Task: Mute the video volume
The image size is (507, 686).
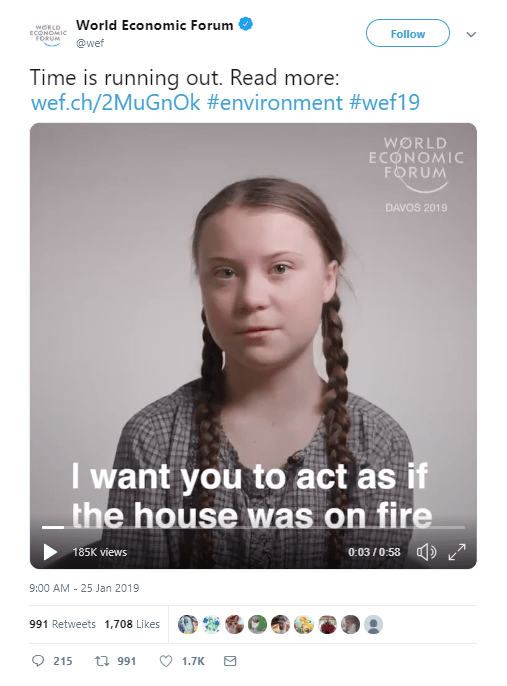Action: pos(426,552)
